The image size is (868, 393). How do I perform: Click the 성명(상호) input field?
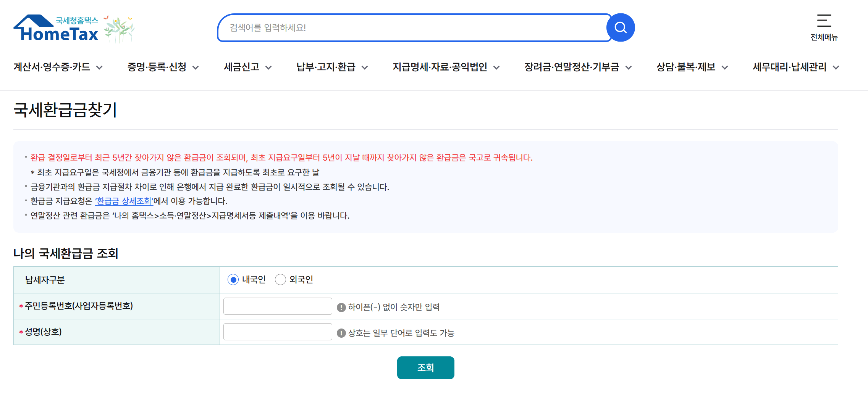pos(278,332)
